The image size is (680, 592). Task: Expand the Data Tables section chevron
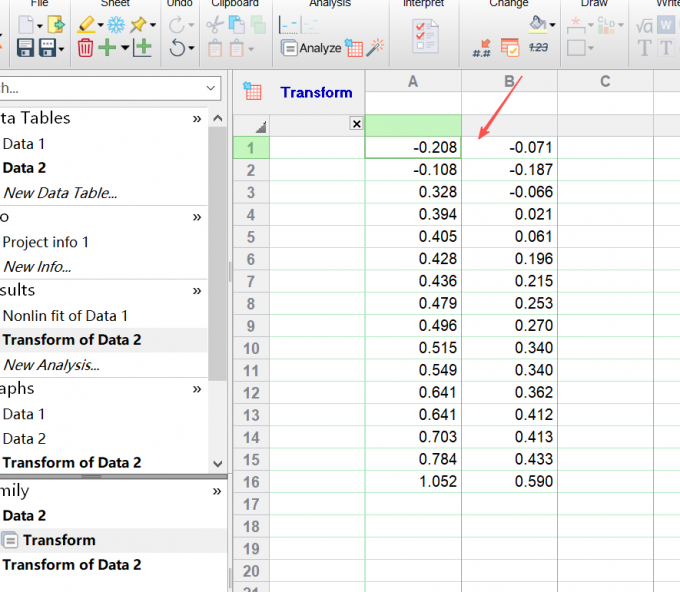tap(197, 118)
